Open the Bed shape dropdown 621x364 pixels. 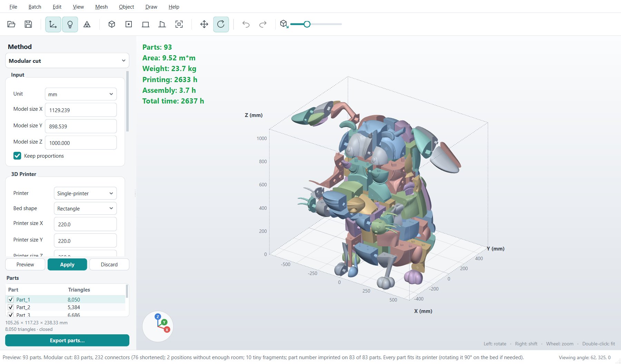pyautogui.click(x=85, y=208)
